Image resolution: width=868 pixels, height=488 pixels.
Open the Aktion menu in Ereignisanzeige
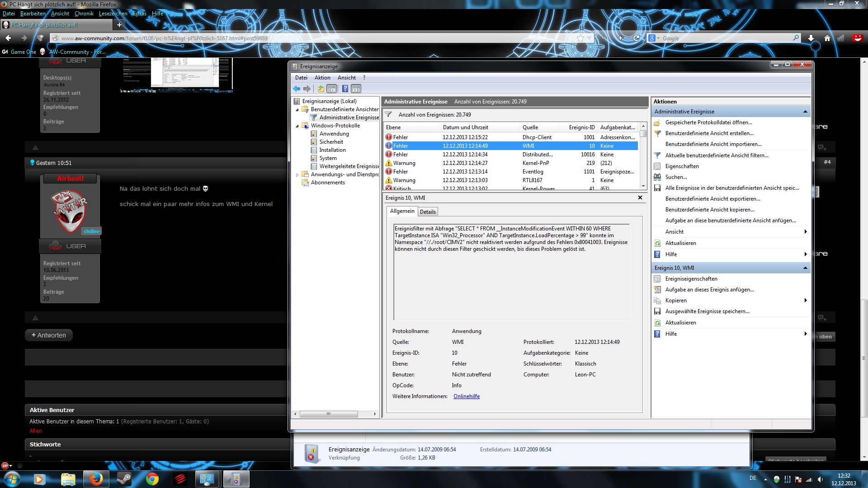tap(322, 78)
